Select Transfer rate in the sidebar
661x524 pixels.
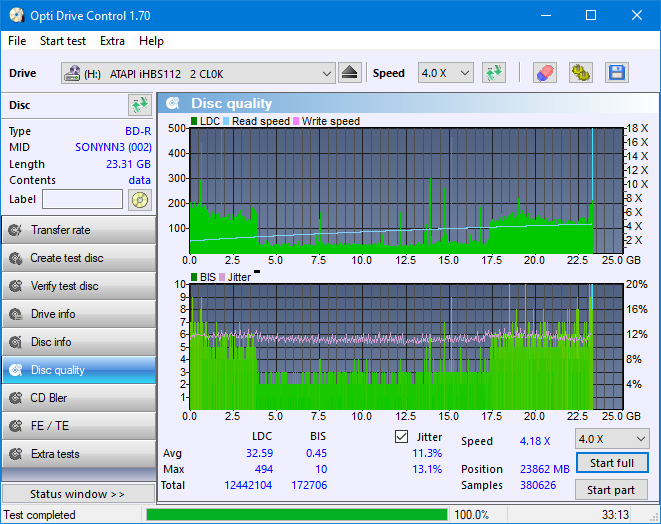(x=78, y=230)
